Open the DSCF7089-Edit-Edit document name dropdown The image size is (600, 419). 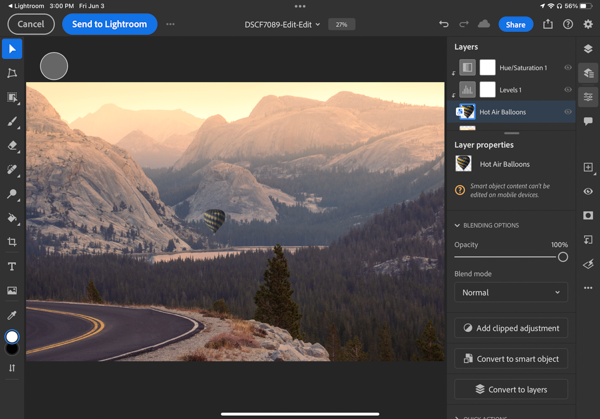[282, 24]
